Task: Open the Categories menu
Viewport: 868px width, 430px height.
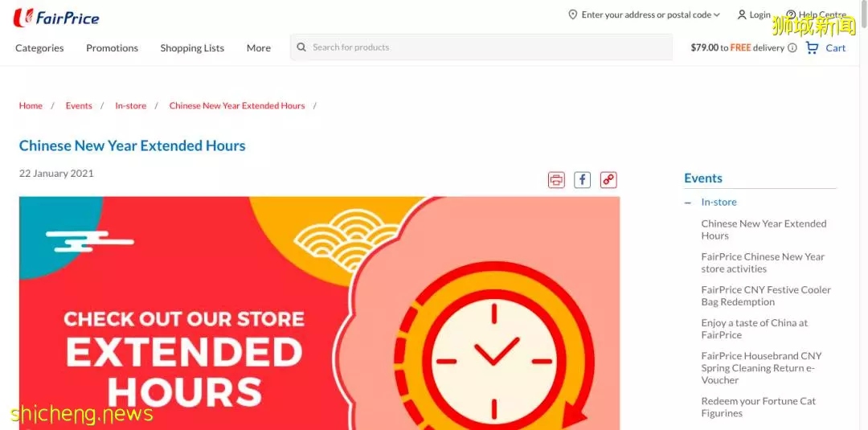Action: [39, 48]
